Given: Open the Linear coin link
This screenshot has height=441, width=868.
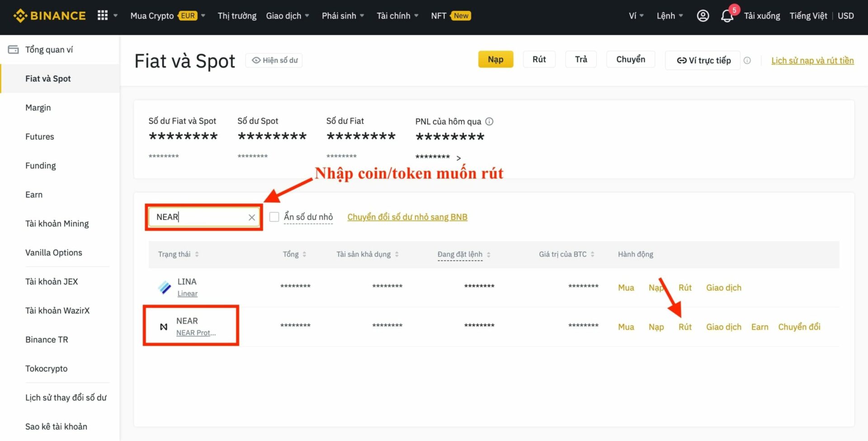Looking at the screenshot, I should click(x=188, y=294).
